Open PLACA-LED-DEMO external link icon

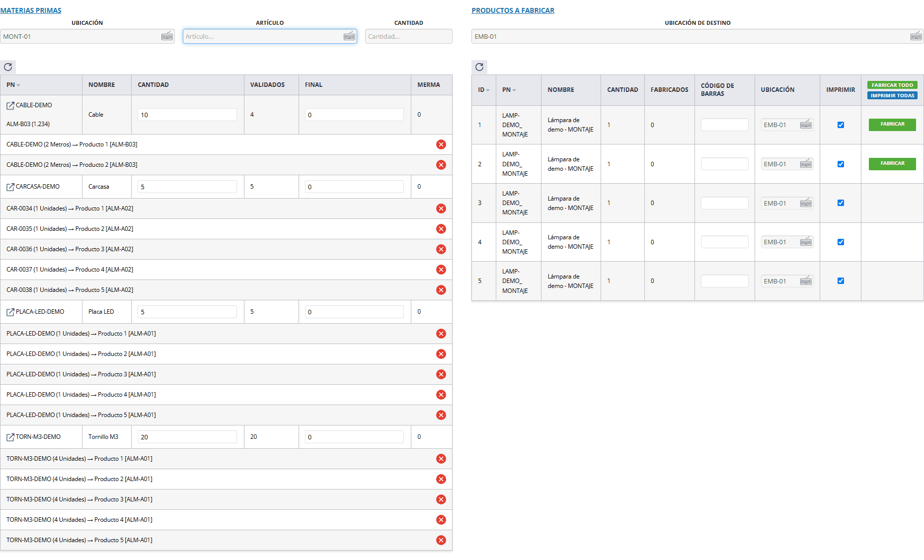point(10,312)
